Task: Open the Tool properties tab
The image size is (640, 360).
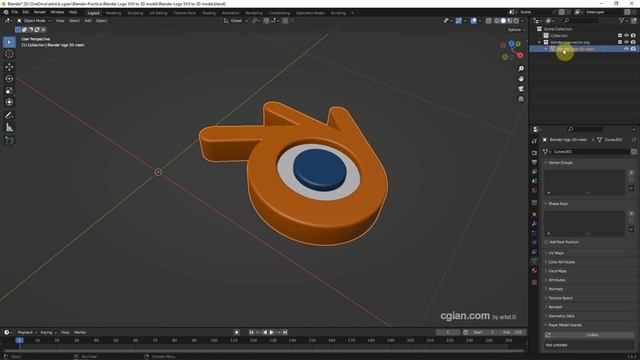Action: point(534,141)
